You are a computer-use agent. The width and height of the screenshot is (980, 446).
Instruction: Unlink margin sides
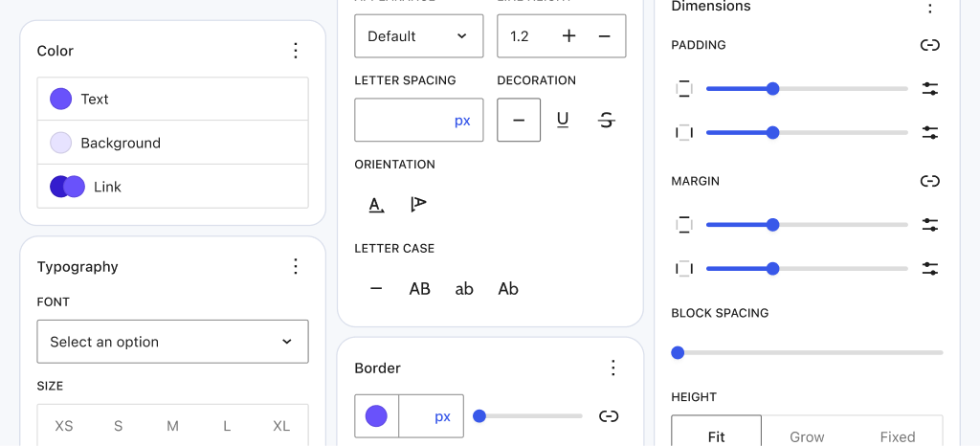click(930, 181)
